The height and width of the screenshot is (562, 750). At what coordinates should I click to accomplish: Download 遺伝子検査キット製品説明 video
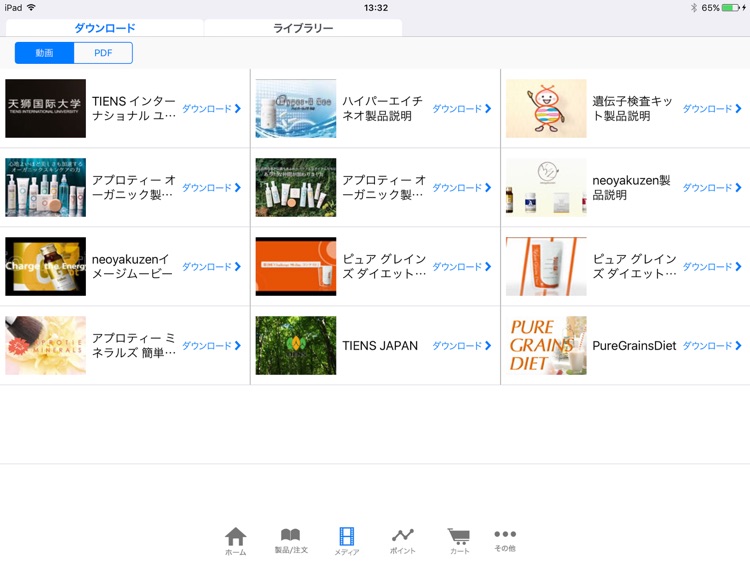712,109
